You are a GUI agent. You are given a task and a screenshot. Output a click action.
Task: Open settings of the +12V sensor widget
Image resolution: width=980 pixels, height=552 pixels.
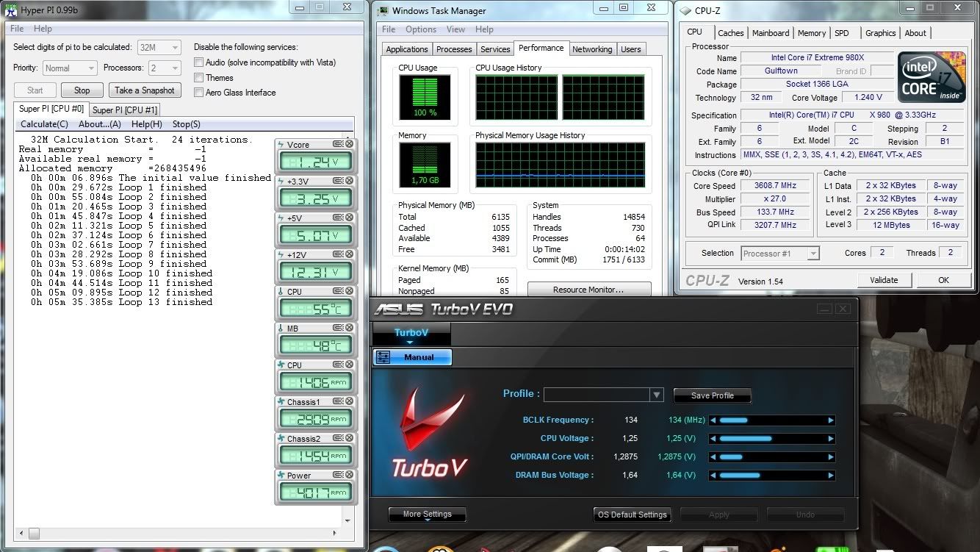[x=337, y=254]
